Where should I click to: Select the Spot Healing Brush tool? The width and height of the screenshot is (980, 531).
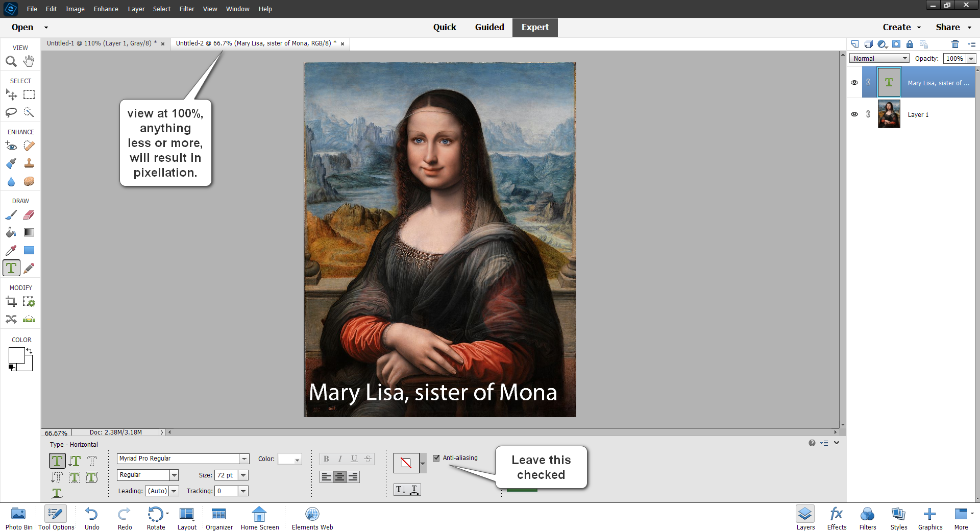pyautogui.click(x=29, y=146)
